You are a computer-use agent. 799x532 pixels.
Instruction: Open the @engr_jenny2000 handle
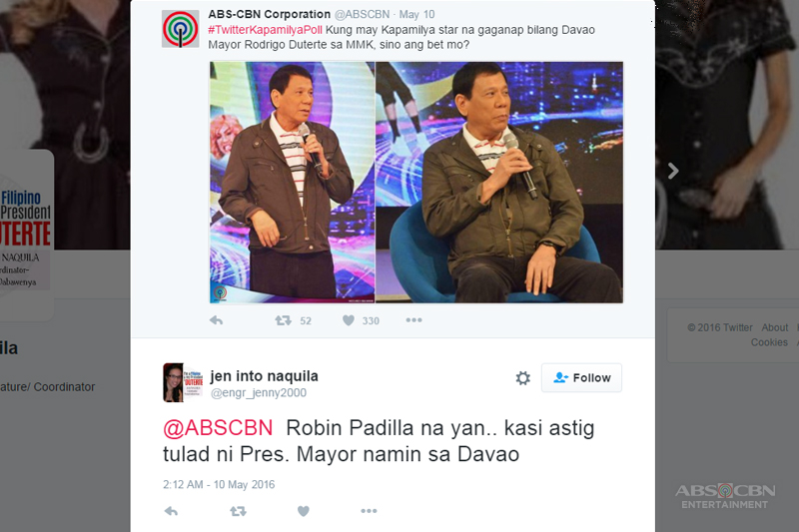(x=259, y=393)
